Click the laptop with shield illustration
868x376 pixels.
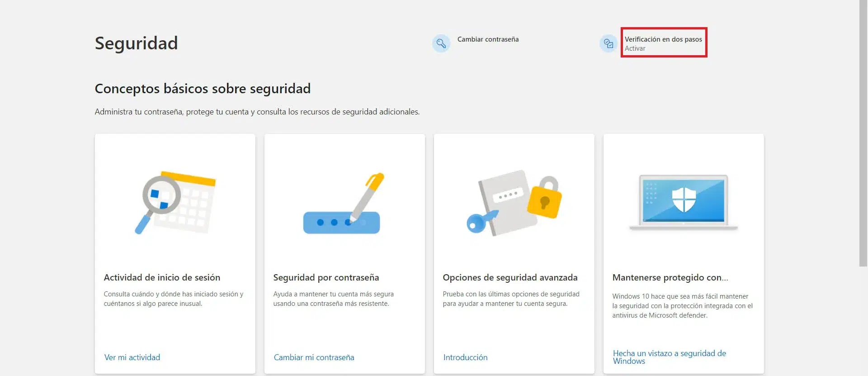click(683, 202)
